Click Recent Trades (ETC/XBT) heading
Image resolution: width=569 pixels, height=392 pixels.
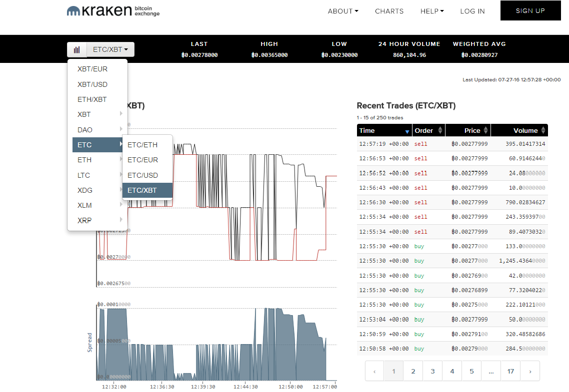tap(406, 106)
